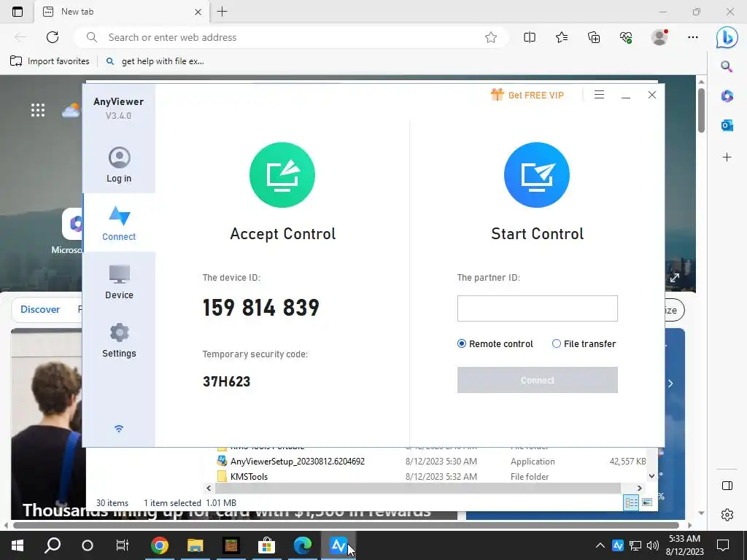The width and height of the screenshot is (747, 560).
Task: Toggle the Edge sidebar panel icon
Action: pyautogui.click(x=727, y=485)
